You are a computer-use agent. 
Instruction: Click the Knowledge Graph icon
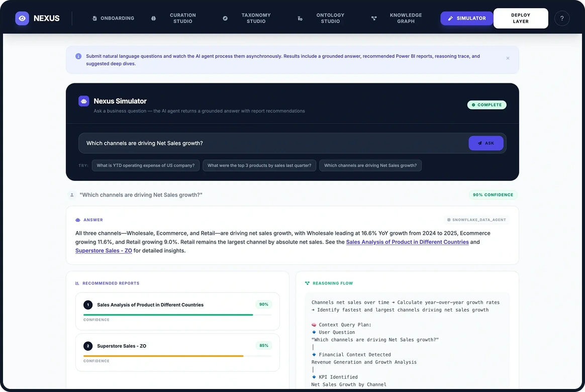coord(374,18)
